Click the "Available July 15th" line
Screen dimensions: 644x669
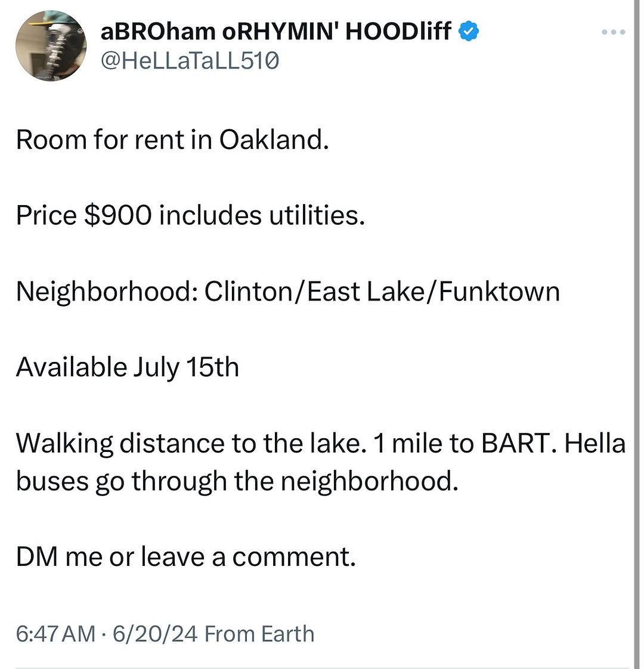(127, 367)
